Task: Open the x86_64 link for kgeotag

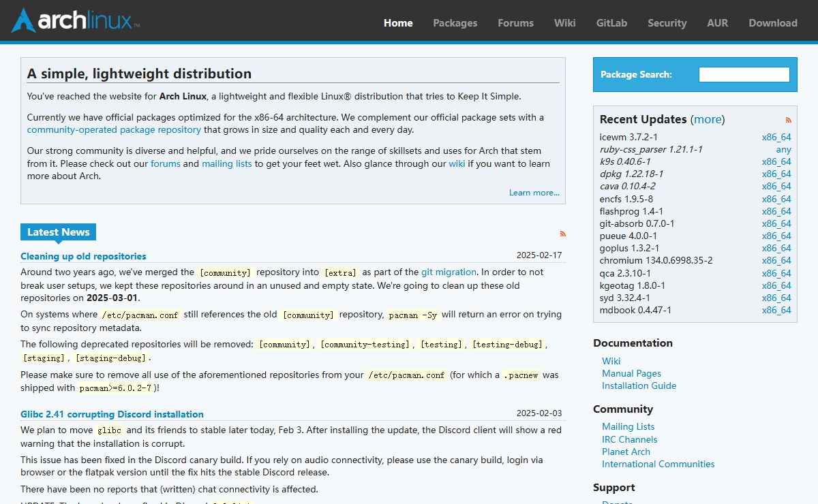Action: [x=776, y=285]
